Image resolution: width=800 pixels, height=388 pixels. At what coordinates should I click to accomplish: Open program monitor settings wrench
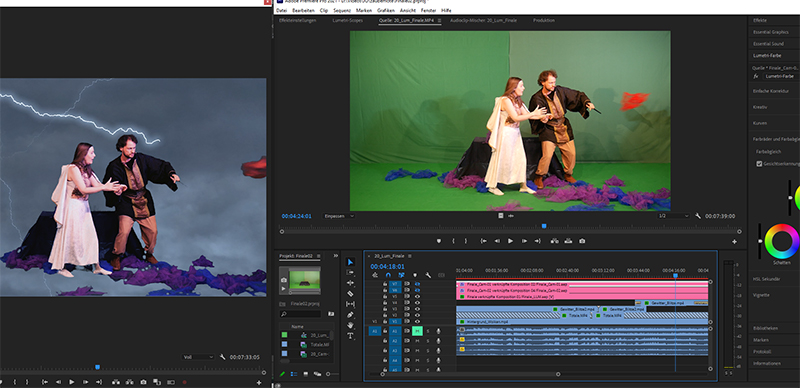point(222,357)
